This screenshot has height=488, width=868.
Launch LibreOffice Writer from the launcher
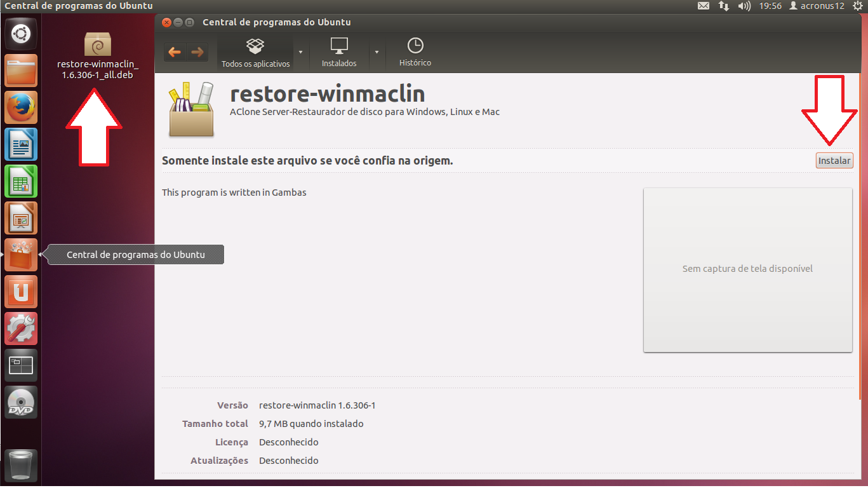[x=21, y=144]
